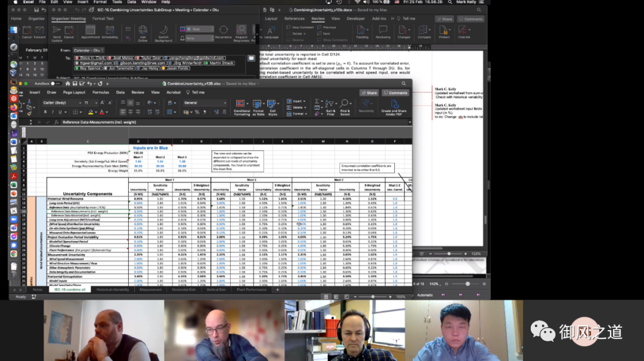Click Switch Background moon icon

163,33
